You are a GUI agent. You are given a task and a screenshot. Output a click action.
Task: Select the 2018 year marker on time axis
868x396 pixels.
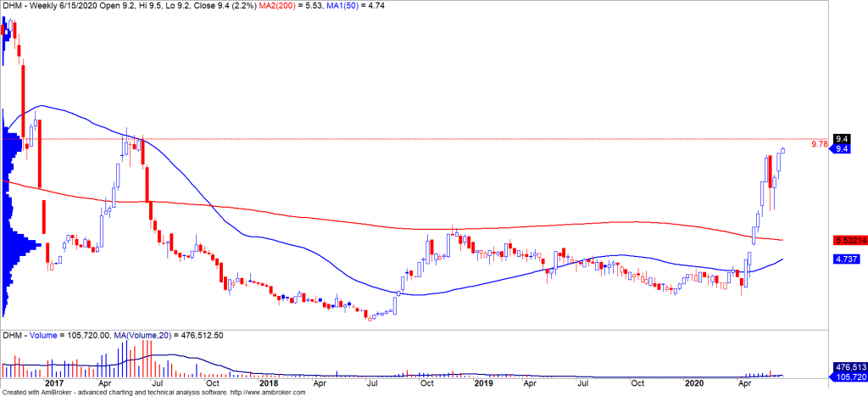click(267, 383)
